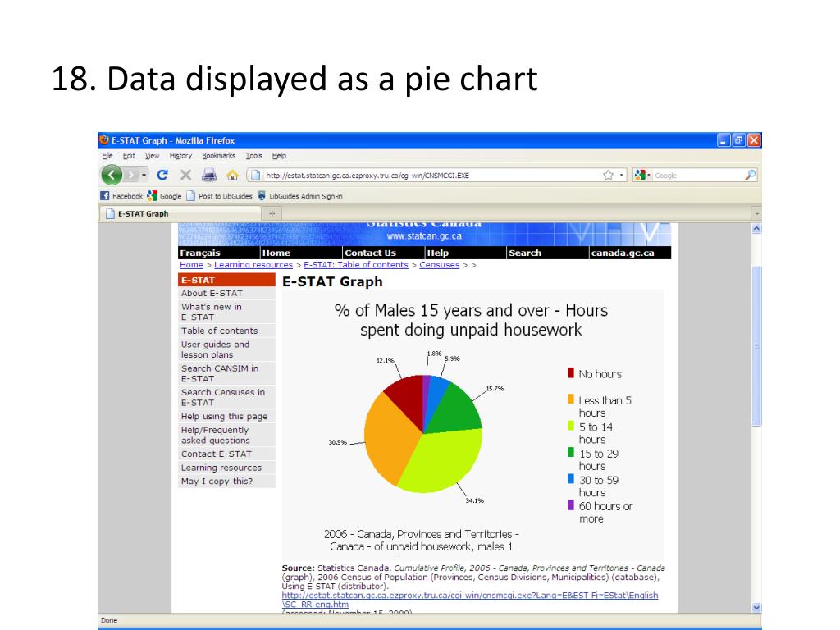Select the E-STAT Graph tab
The height and width of the screenshot is (630, 840).
(180, 214)
